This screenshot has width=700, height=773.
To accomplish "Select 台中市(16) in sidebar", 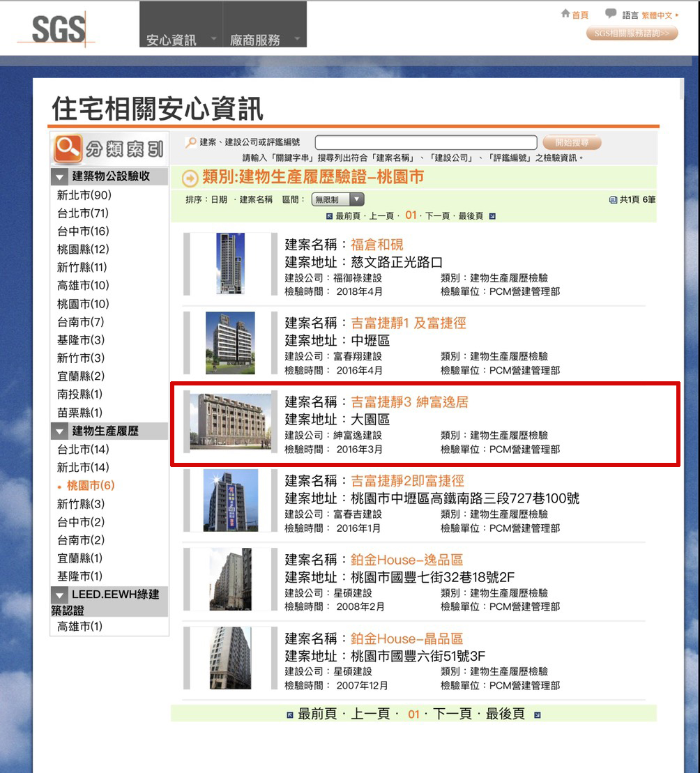I will click(83, 231).
